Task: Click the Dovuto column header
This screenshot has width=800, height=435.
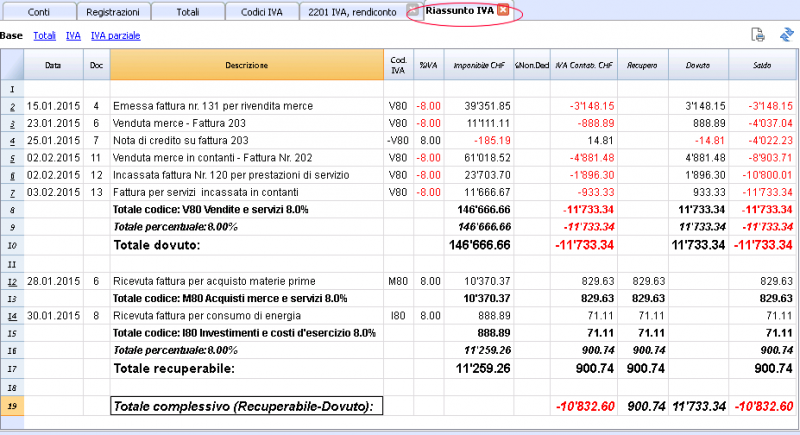Action: pos(698,65)
